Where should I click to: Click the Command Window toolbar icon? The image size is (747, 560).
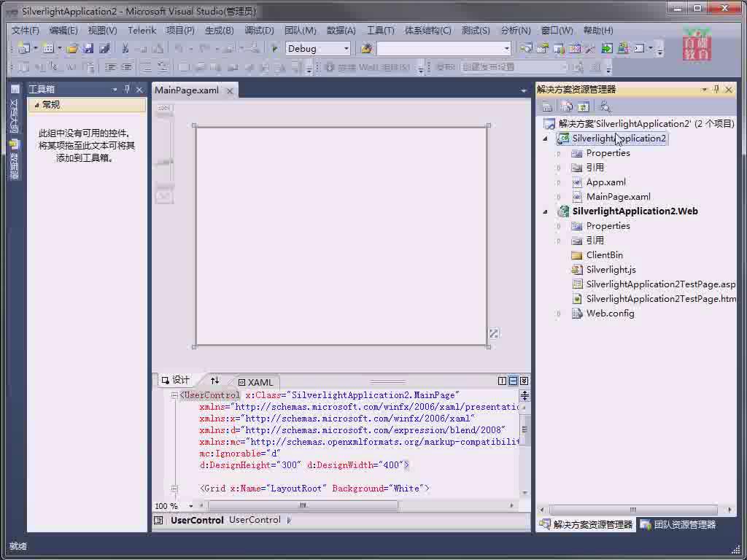[639, 48]
